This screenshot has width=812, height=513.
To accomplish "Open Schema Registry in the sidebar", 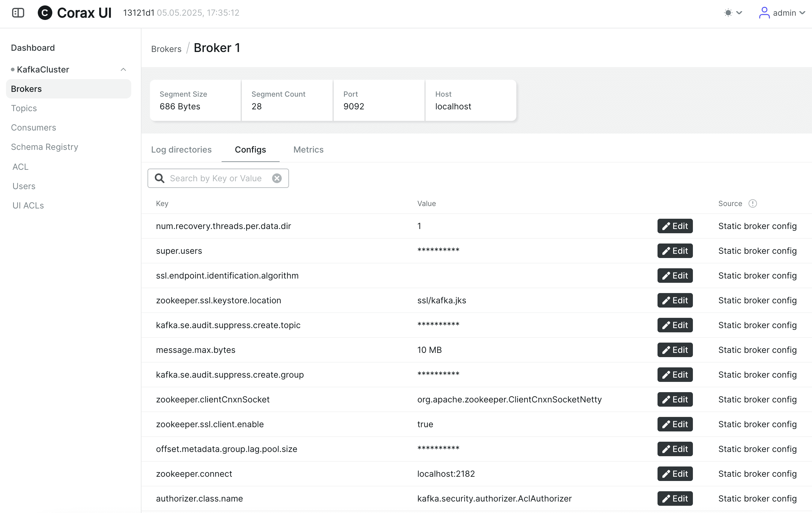I will point(44,147).
